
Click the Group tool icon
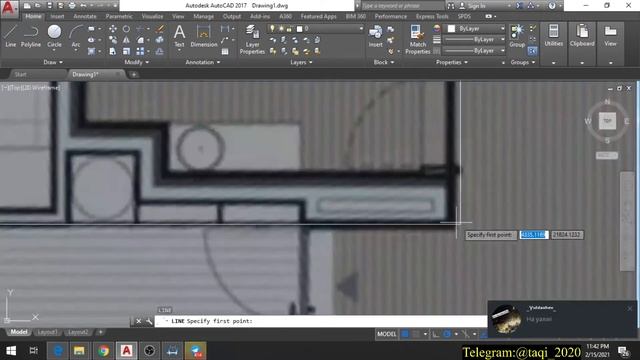517,36
